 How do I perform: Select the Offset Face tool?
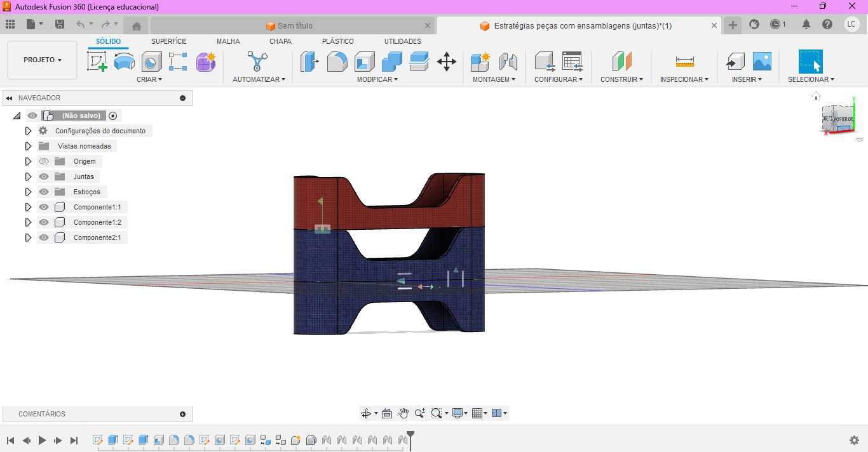(x=419, y=62)
